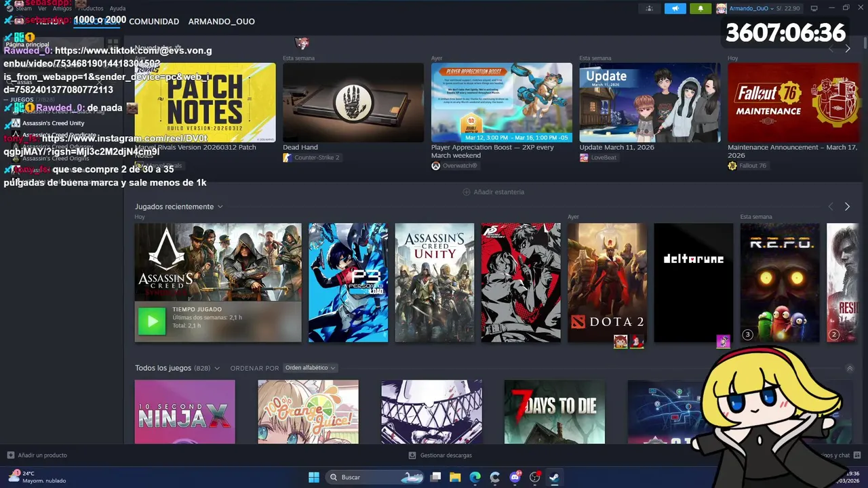This screenshot has width=868, height=488.
Task: Open 7 Days to Die game tile
Action: click(x=555, y=412)
